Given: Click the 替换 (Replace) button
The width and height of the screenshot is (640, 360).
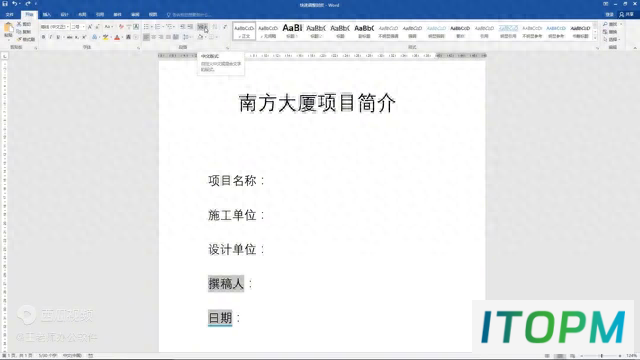Looking at the screenshot, I should pos(611,32).
